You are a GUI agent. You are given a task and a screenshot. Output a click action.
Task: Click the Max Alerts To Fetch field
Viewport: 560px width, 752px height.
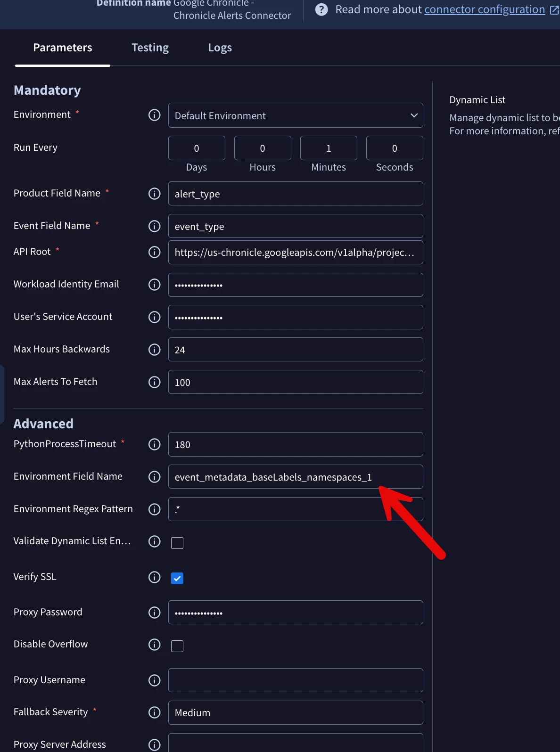pos(296,382)
